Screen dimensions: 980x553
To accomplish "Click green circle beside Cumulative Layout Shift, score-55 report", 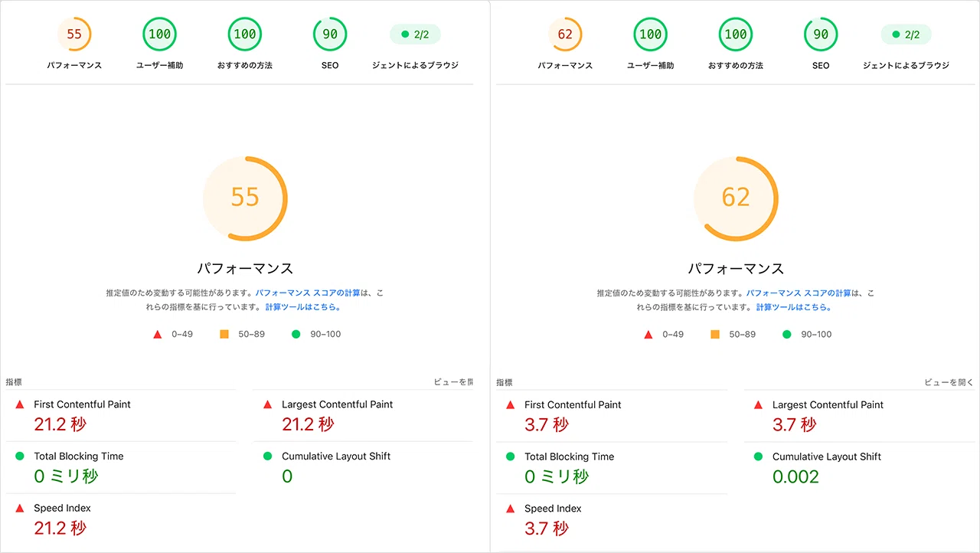I will (268, 456).
